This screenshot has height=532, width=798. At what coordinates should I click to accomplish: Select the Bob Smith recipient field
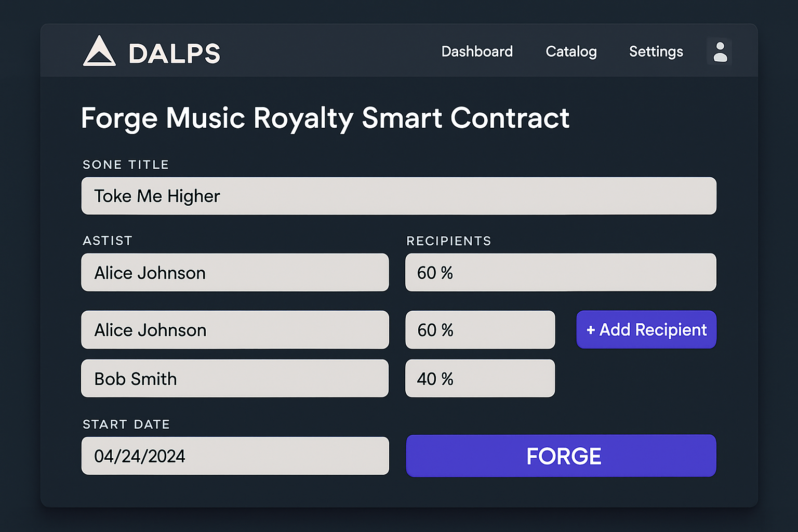235,378
